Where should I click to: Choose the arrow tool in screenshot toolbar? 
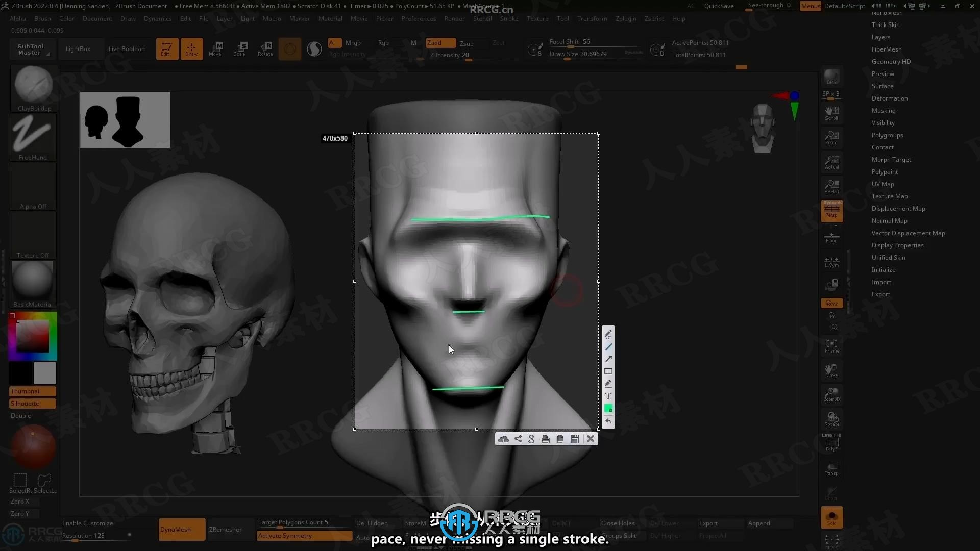(x=608, y=359)
